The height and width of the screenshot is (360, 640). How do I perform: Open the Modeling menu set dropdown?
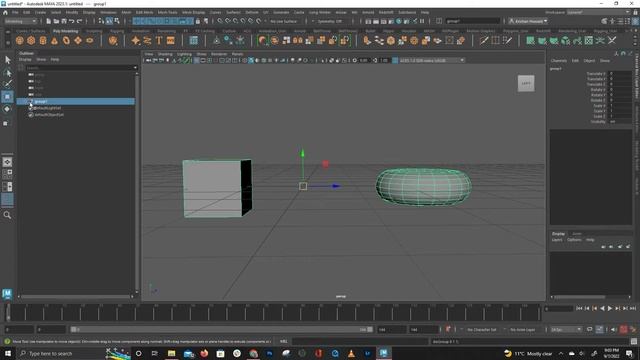pos(20,21)
